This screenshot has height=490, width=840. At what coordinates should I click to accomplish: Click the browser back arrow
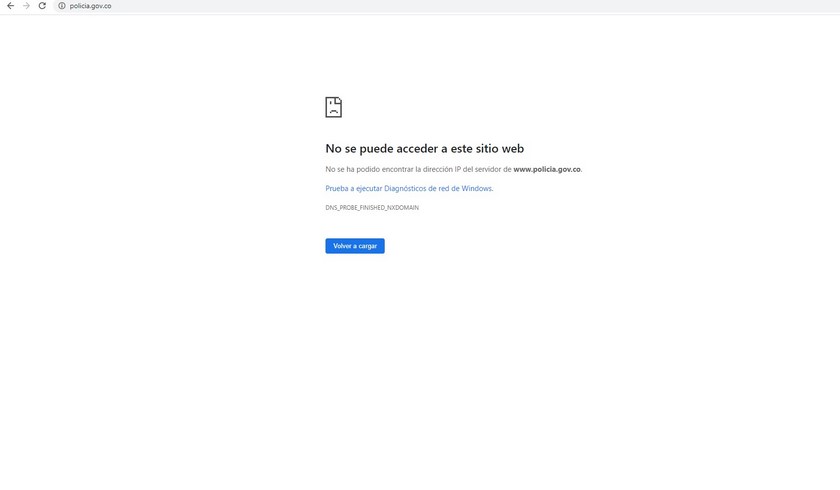(x=10, y=6)
